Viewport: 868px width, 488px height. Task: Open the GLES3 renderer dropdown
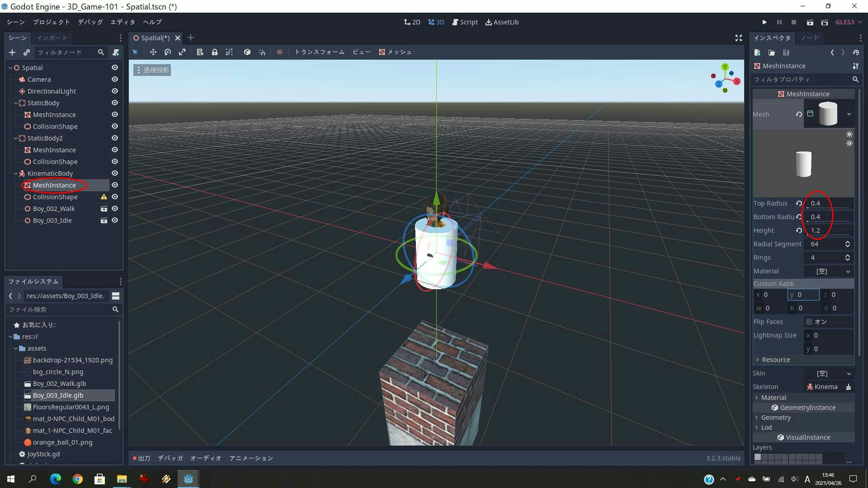(849, 22)
